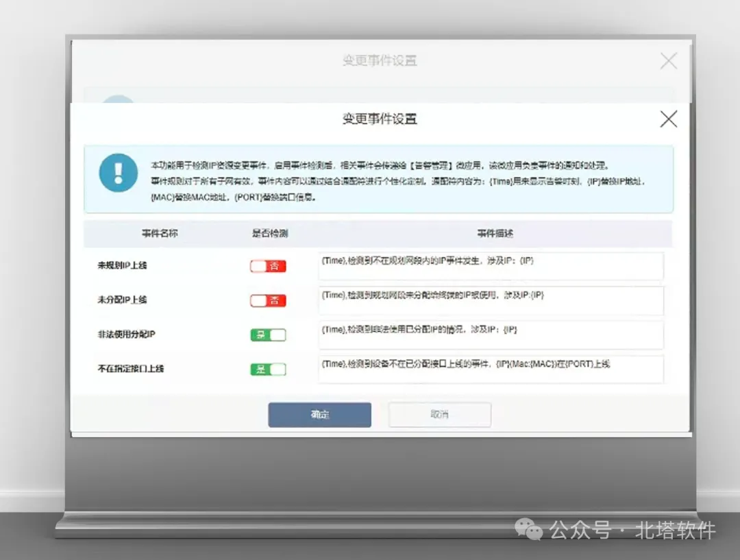Edit description field for 未分配IP上线
Viewport: 740px width, 560px height.
pyautogui.click(x=491, y=301)
